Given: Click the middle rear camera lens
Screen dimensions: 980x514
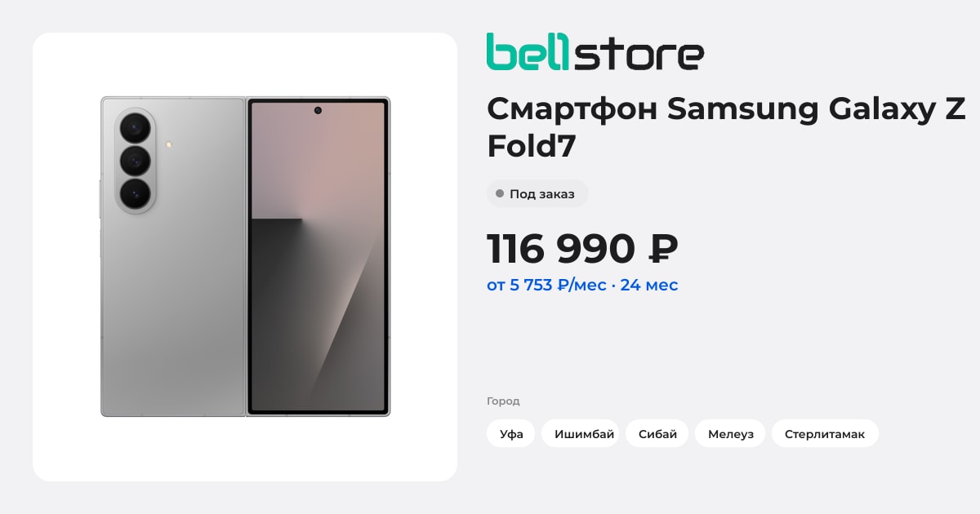Looking at the screenshot, I should [x=135, y=161].
